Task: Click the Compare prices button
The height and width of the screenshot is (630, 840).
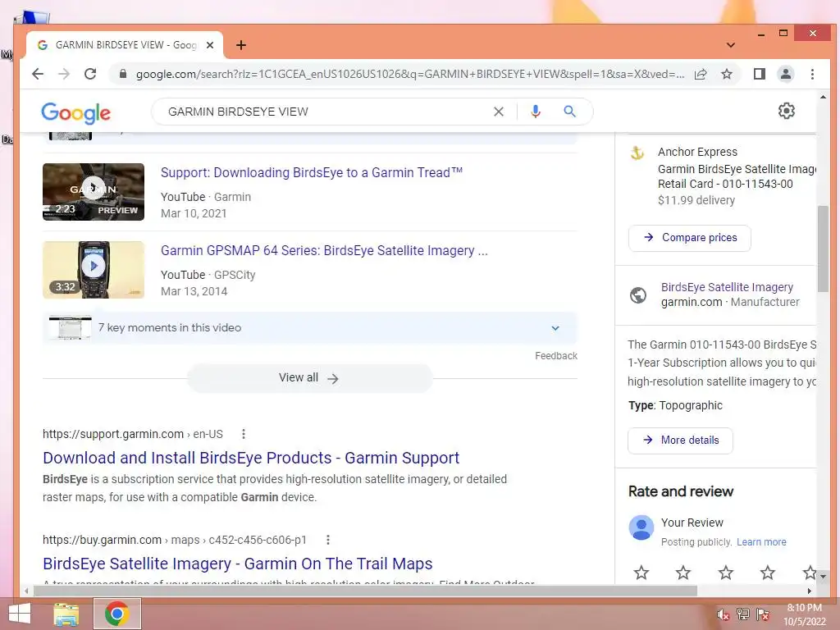Action: click(689, 238)
